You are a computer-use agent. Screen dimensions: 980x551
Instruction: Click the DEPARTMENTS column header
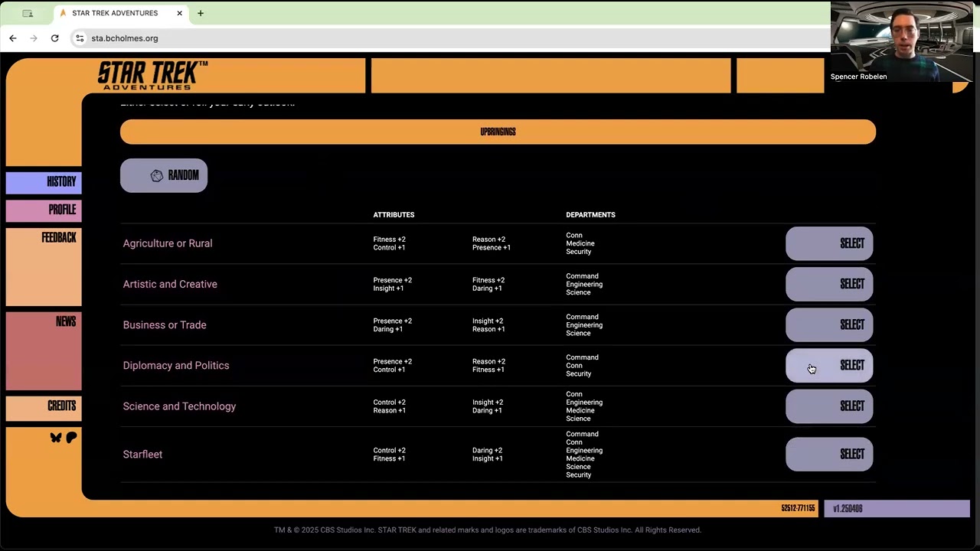590,215
